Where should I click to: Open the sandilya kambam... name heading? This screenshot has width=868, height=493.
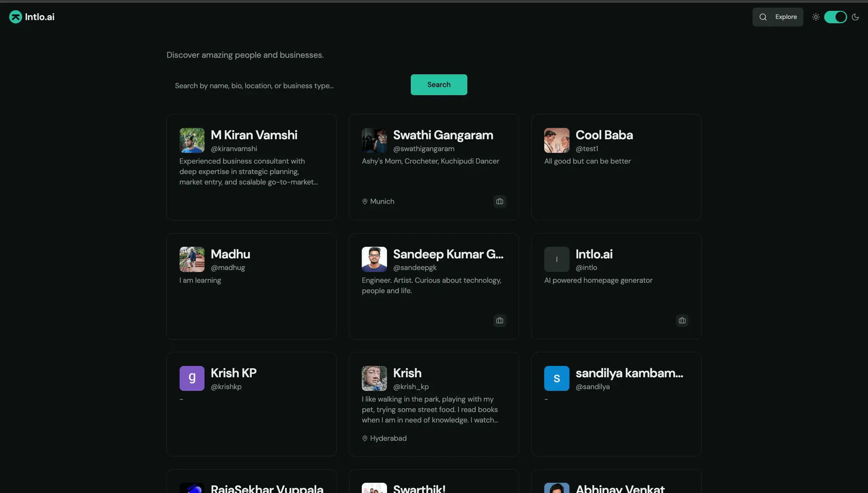pos(629,373)
